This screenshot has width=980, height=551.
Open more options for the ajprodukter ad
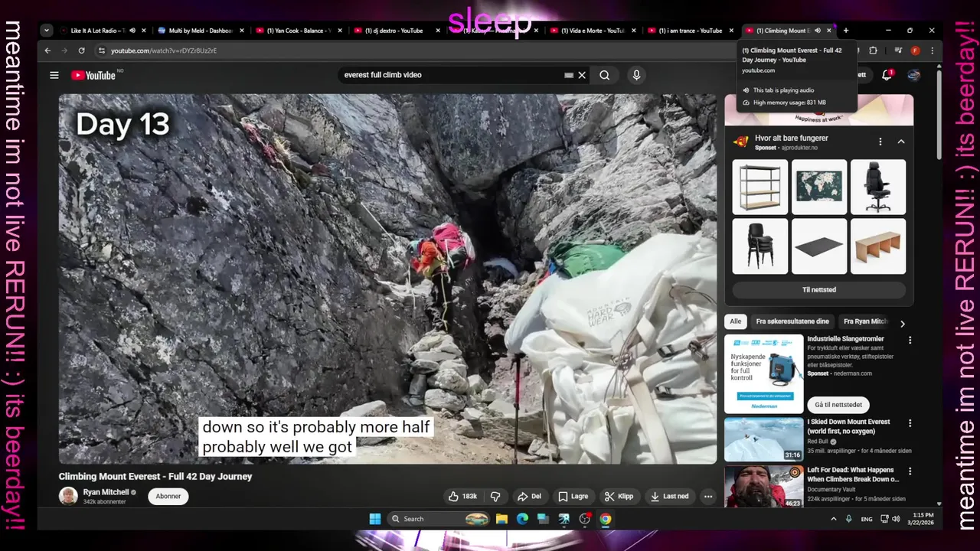tap(880, 142)
